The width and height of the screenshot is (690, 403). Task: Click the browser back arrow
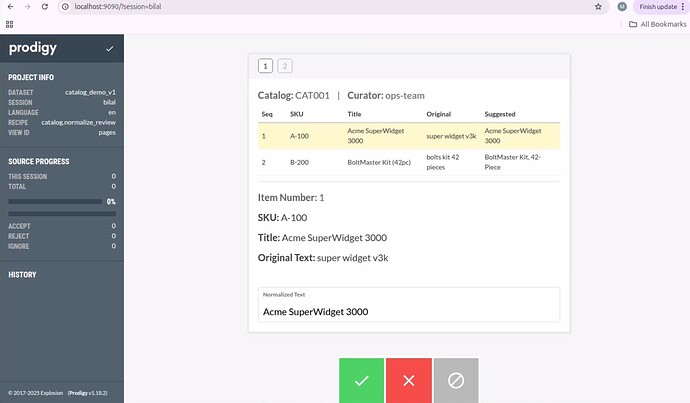(x=11, y=7)
